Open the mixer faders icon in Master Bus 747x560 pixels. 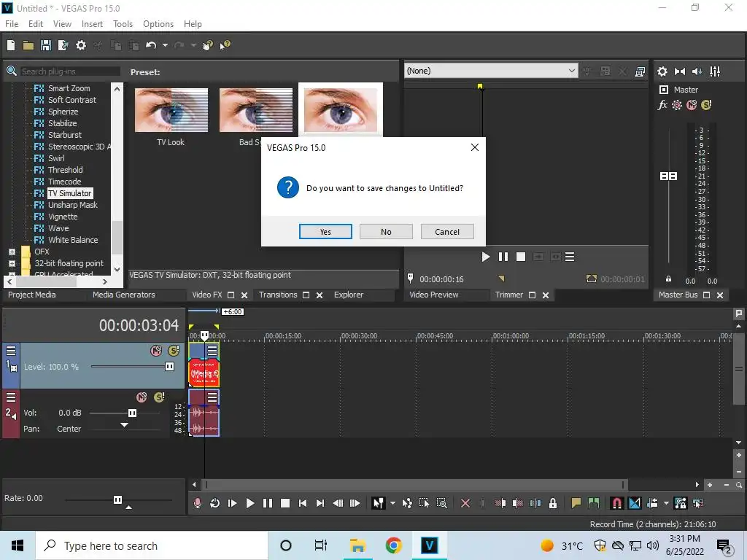pyautogui.click(x=715, y=71)
